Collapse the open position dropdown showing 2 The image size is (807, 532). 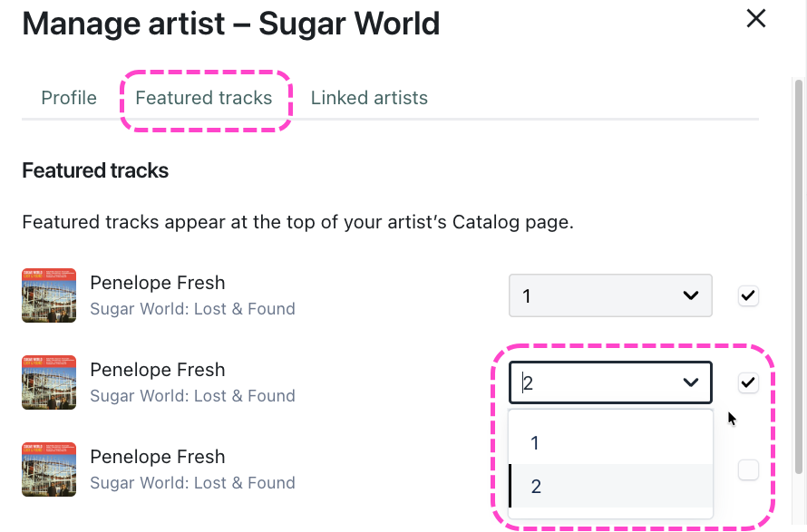click(609, 382)
